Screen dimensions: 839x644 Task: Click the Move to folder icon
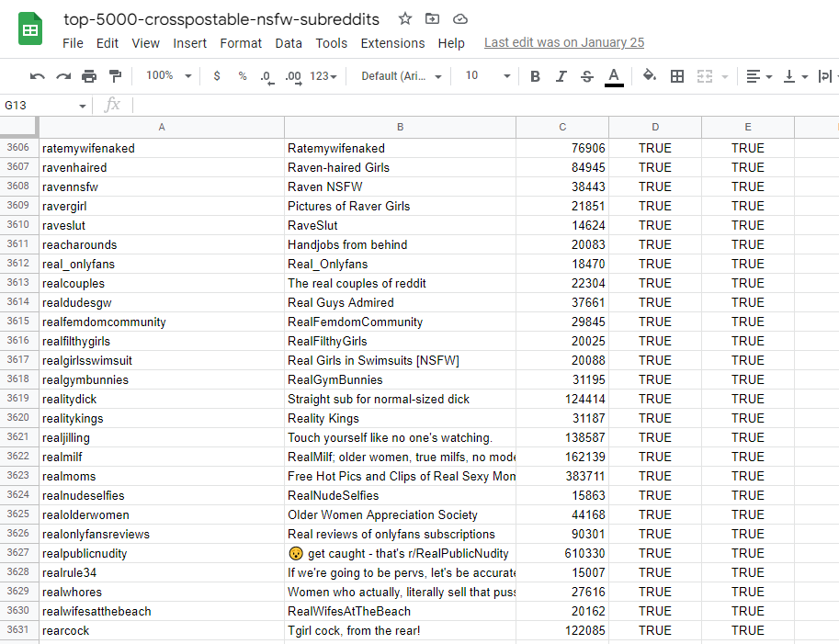432,18
